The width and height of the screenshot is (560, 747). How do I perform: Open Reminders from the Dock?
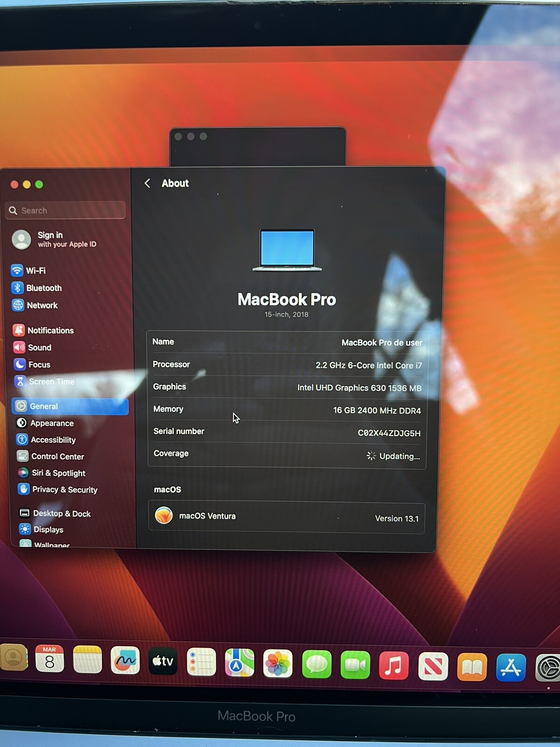coord(201,662)
